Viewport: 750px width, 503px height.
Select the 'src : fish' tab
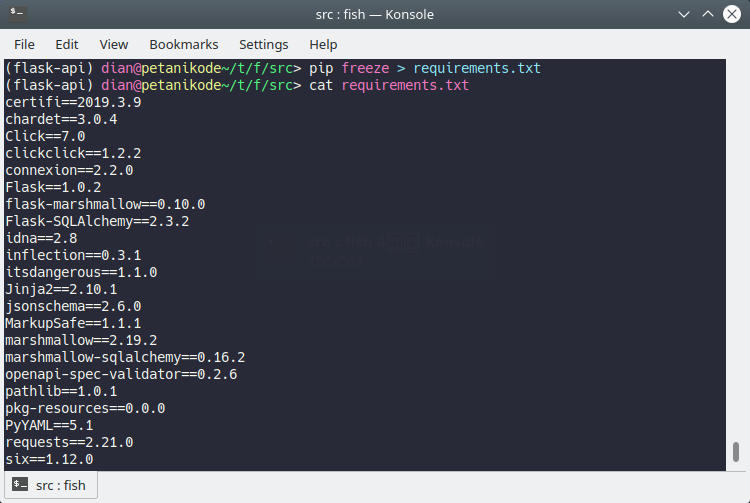[50, 486]
